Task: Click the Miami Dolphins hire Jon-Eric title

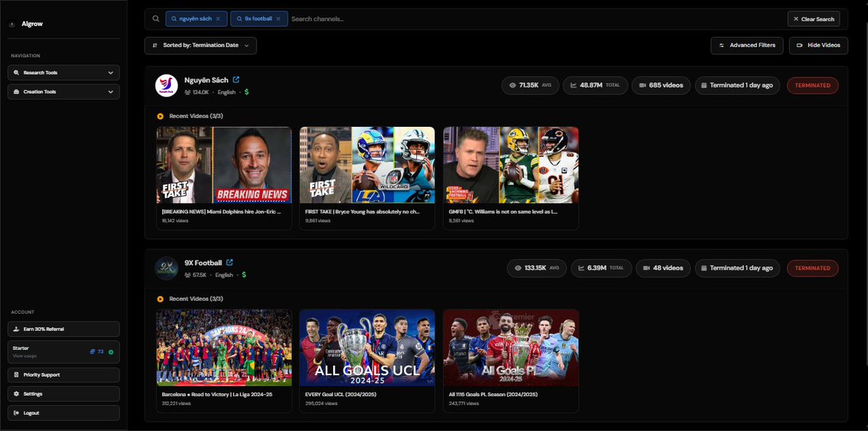Action: [x=222, y=212]
